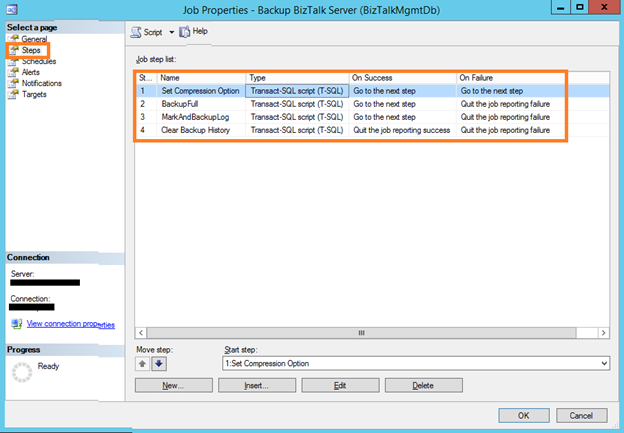Click the Insert... button
The image size is (624, 433).
coord(257,385)
